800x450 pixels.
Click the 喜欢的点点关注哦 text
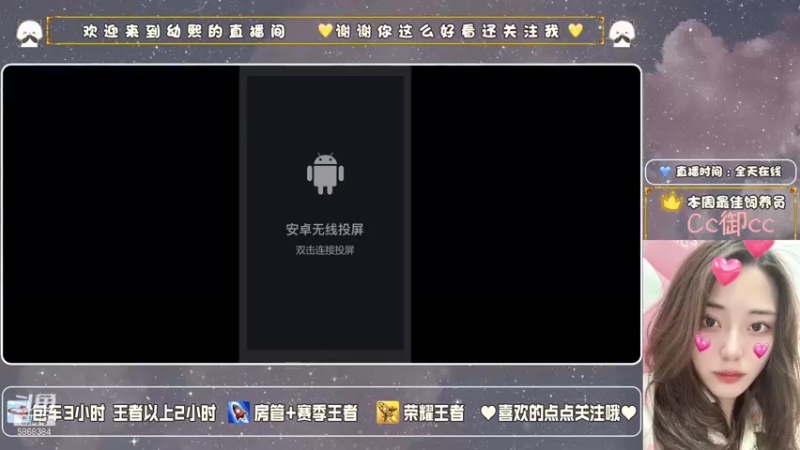click(x=559, y=413)
